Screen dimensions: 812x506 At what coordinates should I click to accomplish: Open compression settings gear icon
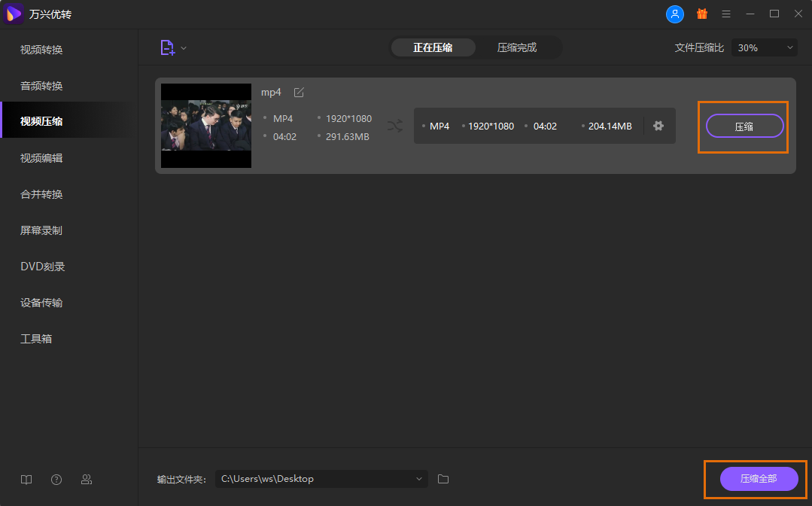click(x=658, y=126)
